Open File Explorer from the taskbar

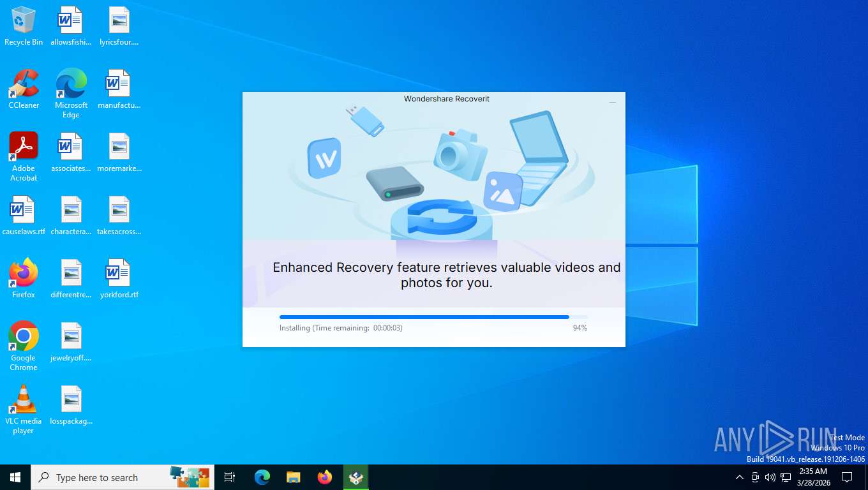(x=294, y=477)
